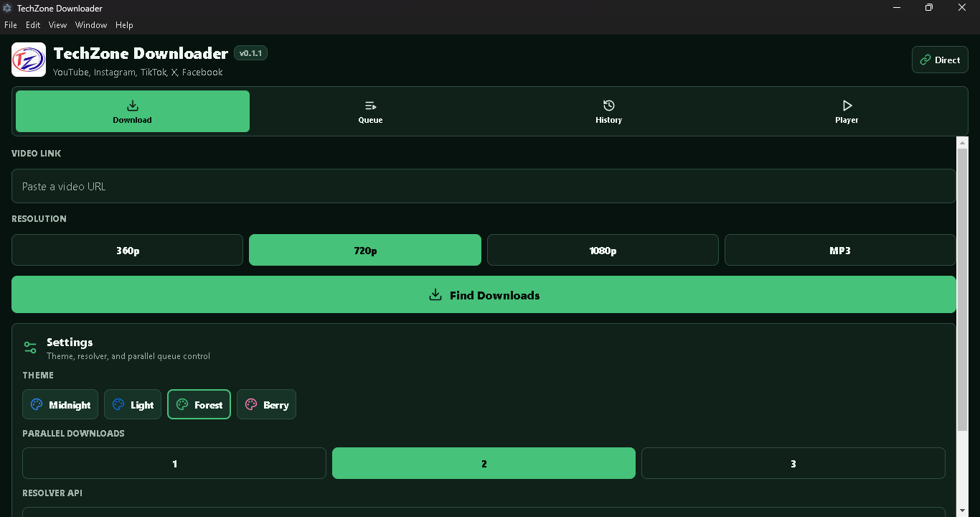Click the scrollbar up arrow
The width and height of the screenshot is (980, 517).
click(963, 142)
